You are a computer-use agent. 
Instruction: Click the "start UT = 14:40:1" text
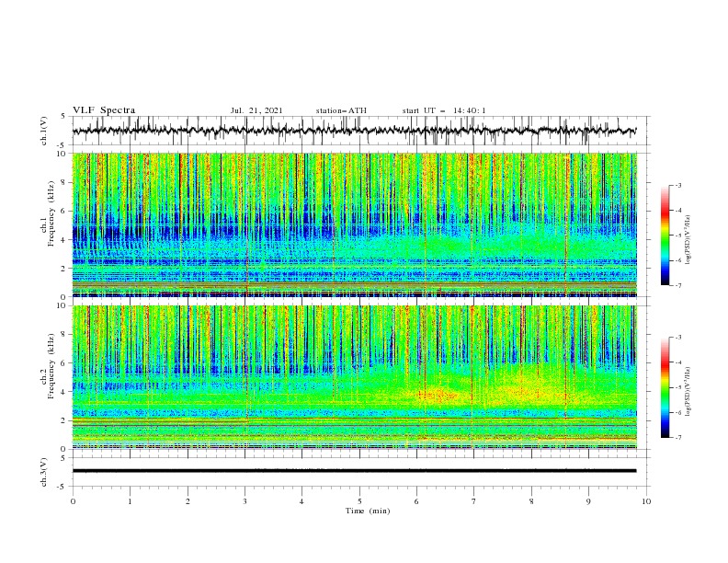[x=444, y=110]
